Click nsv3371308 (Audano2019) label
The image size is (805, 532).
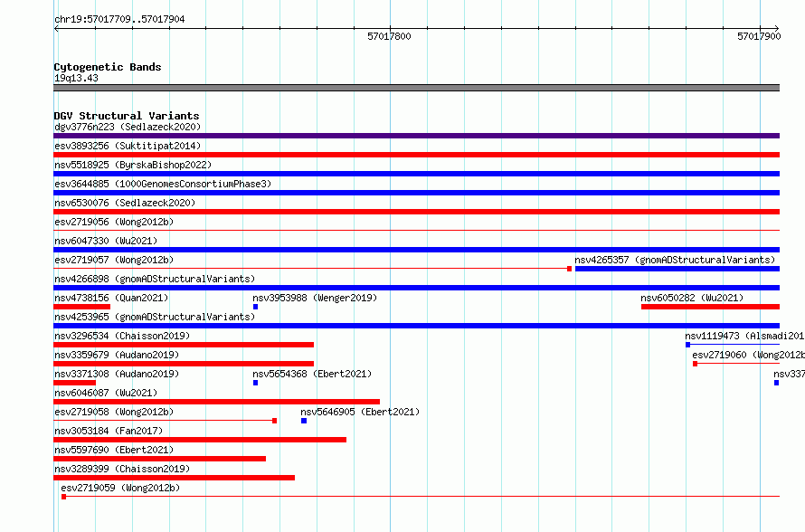pos(117,374)
